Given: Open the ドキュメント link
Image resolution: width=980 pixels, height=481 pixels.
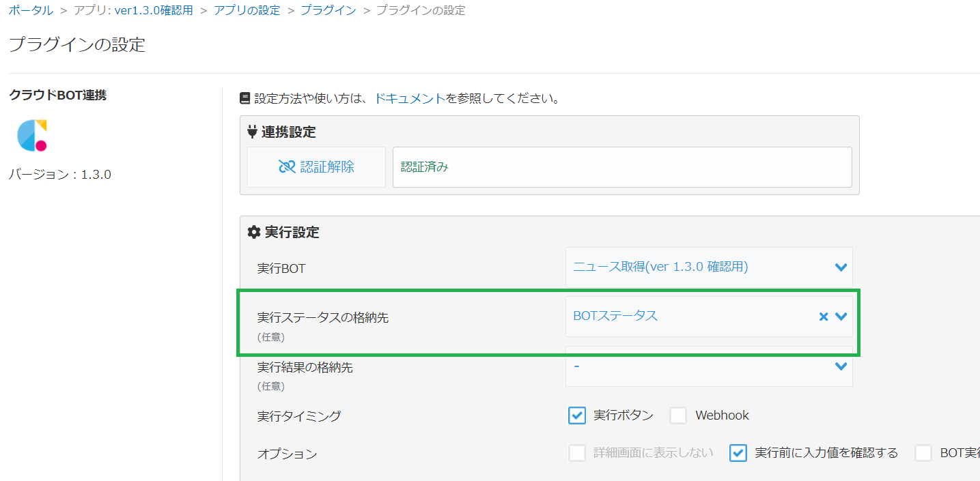Looking at the screenshot, I should tap(410, 98).
